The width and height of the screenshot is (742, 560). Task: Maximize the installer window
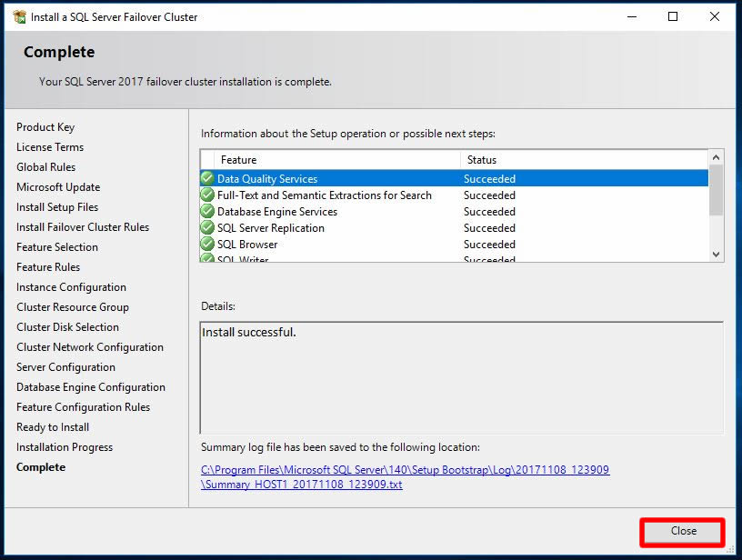(x=673, y=16)
